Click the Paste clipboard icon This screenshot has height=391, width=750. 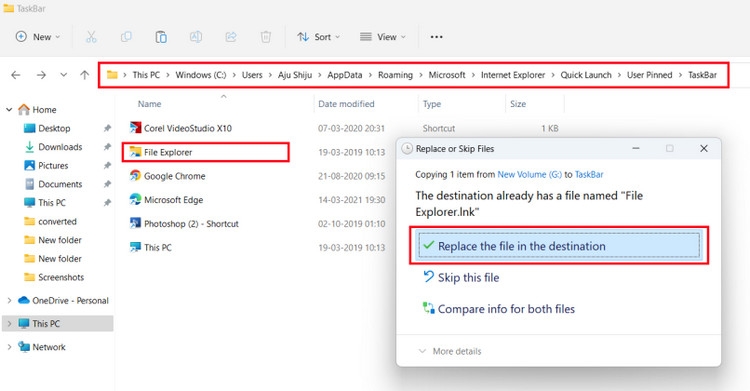(x=161, y=37)
